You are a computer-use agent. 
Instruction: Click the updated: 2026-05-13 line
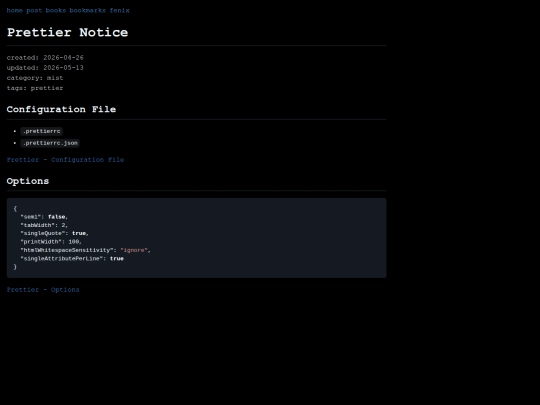coord(45,68)
